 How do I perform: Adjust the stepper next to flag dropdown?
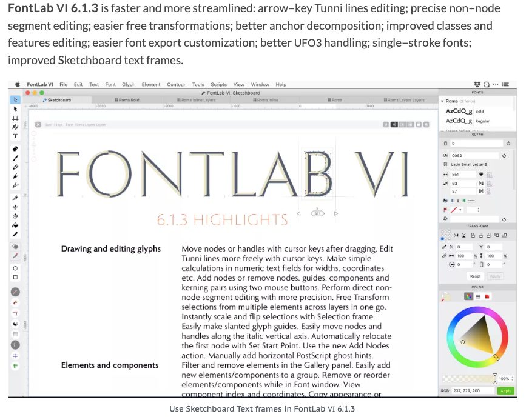(478, 210)
